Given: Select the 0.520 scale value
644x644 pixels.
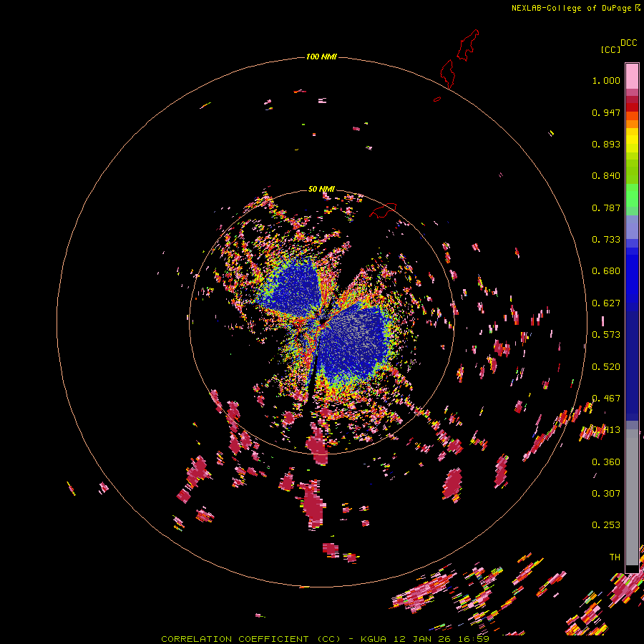Looking at the screenshot, I should pyautogui.click(x=606, y=367).
